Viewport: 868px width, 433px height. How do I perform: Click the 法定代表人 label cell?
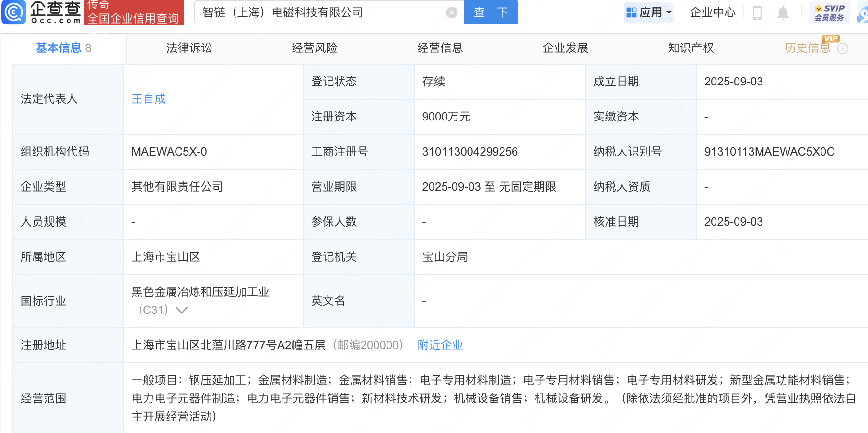click(x=68, y=99)
